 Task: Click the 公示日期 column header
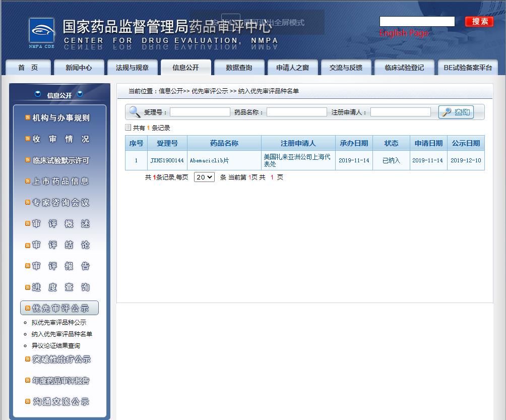pos(466,143)
